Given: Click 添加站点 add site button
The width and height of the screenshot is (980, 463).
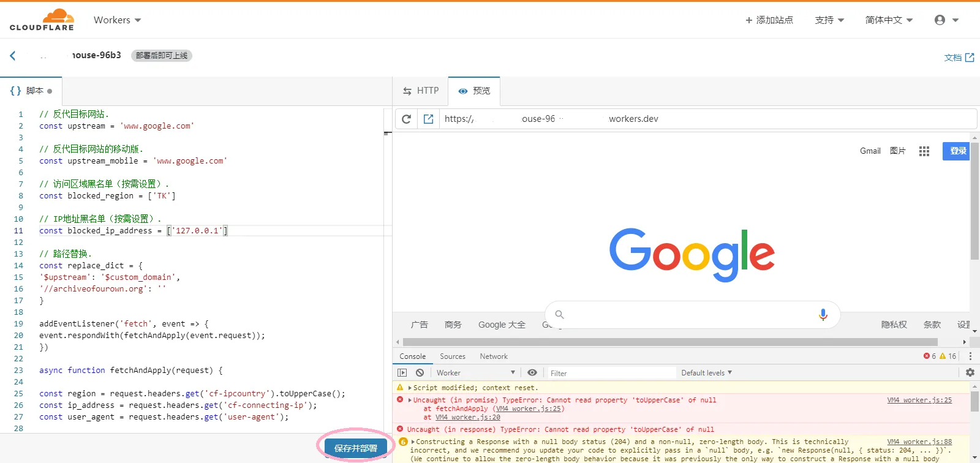Looking at the screenshot, I should [x=769, y=20].
